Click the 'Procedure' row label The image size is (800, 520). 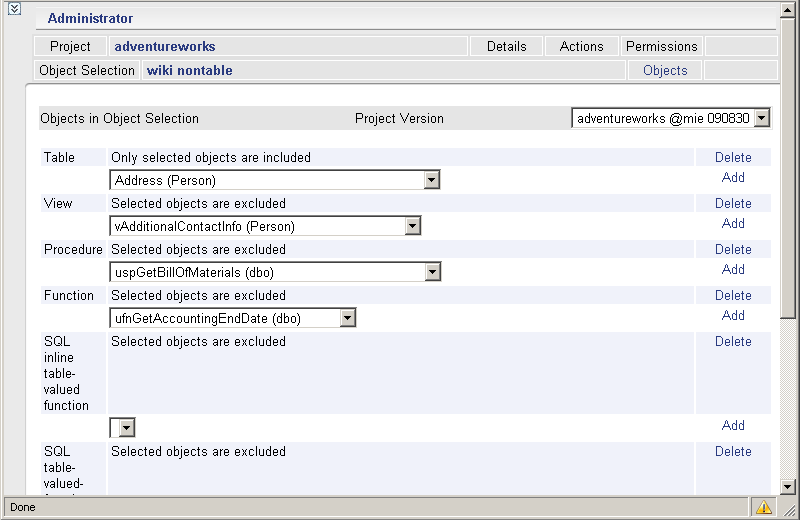click(73, 249)
